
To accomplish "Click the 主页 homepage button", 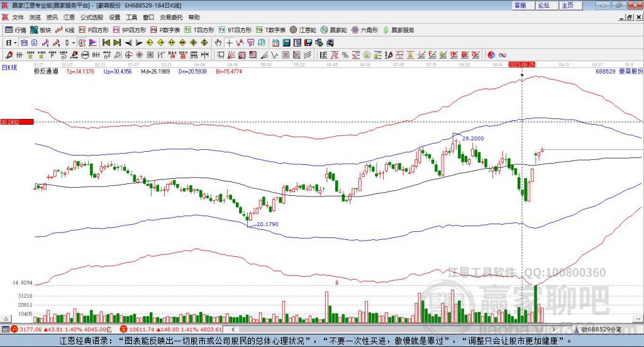I will click(570, 5).
